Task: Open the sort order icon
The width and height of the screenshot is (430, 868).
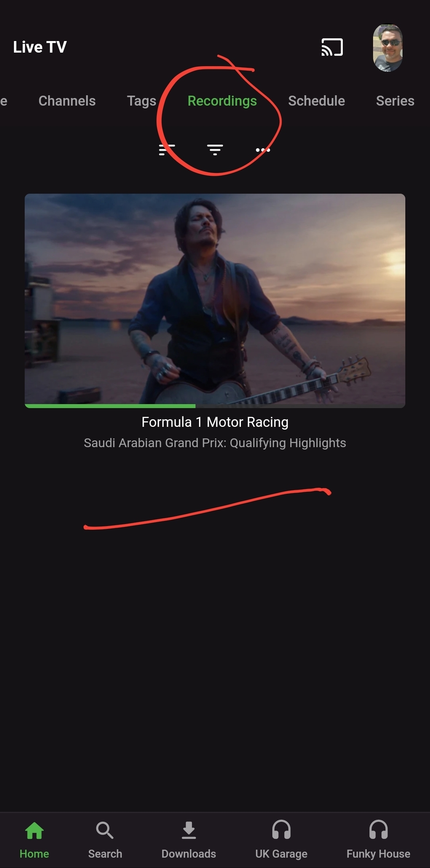Action: coord(167,150)
